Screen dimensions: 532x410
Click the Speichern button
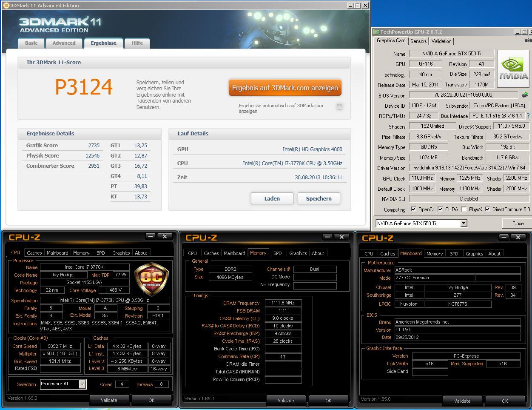(319, 198)
